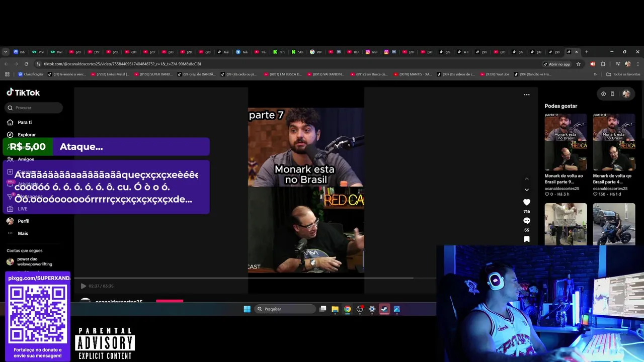Show more bookmarks with the double chevron
This screenshot has width=644, height=362.
point(595,74)
